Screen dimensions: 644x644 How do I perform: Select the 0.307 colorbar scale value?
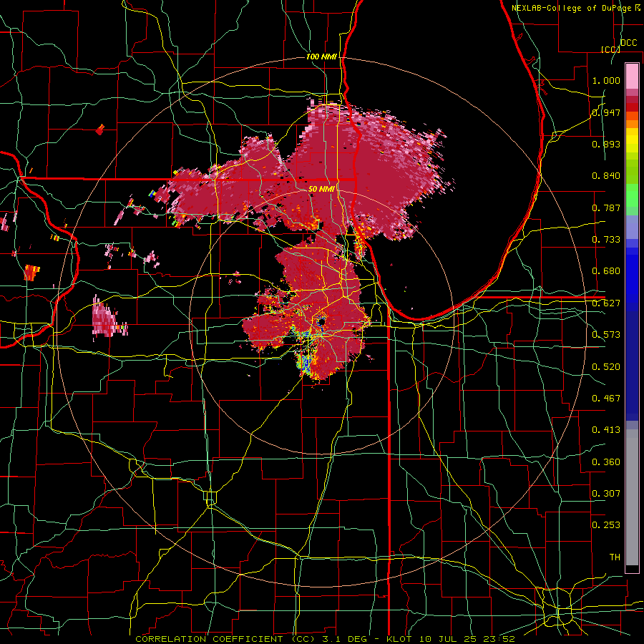point(606,494)
